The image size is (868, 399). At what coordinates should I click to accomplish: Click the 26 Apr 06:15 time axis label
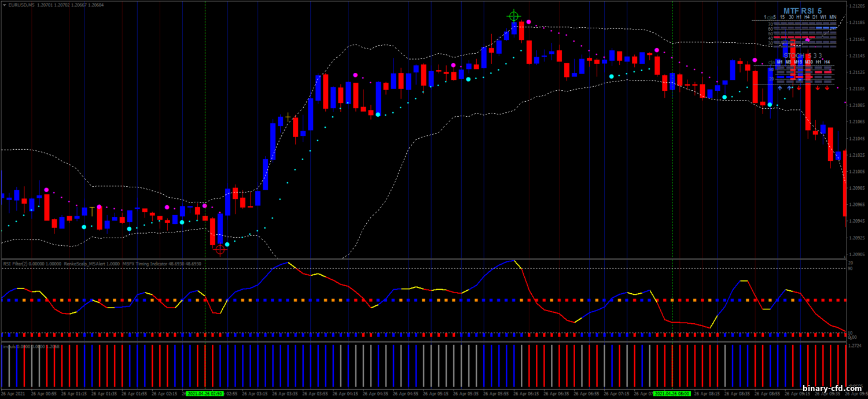click(525, 394)
